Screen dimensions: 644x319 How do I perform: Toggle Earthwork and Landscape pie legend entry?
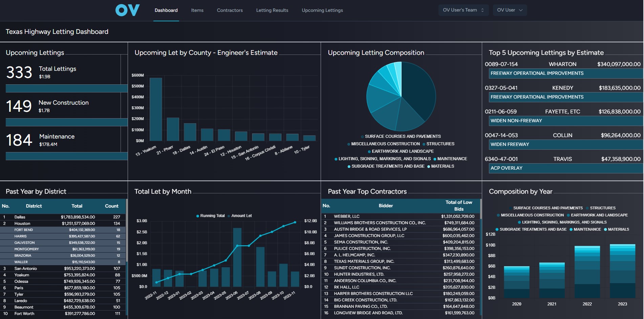[401, 151]
